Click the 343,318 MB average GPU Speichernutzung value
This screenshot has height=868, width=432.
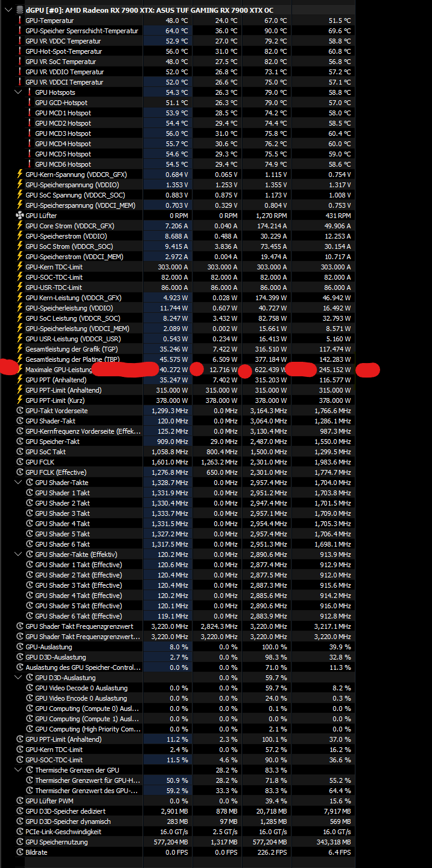[x=335, y=842]
